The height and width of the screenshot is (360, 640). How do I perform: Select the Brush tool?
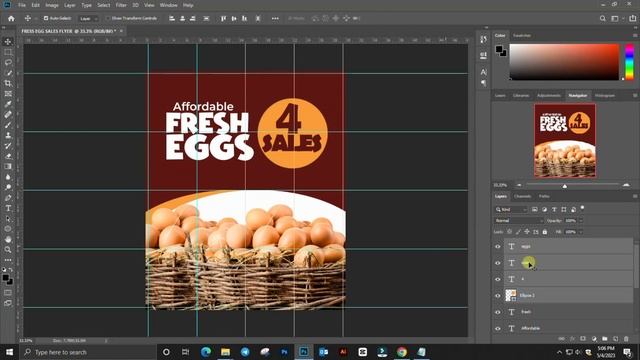click(8, 125)
